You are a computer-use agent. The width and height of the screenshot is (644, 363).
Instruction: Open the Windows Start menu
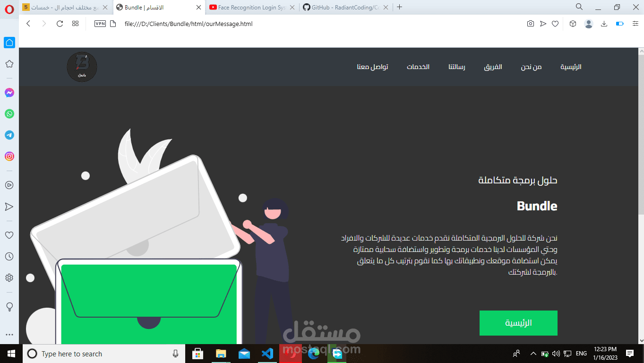pos(11,354)
